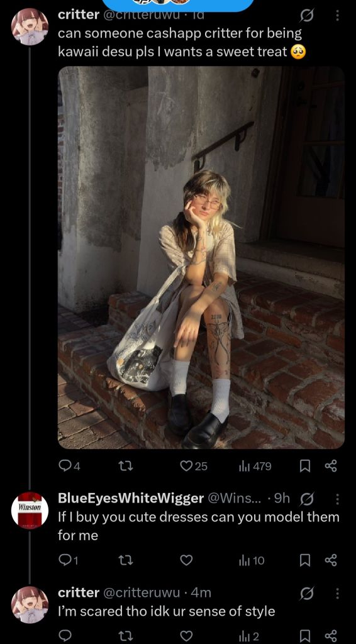This screenshot has width=356, height=644.
Task: Open the Winston profile avatar
Action: 30,510
